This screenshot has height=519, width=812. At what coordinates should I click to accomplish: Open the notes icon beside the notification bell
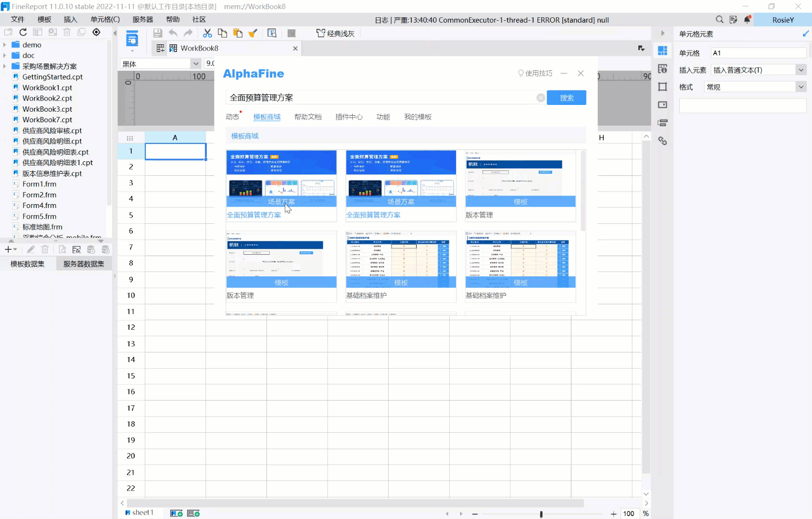click(x=733, y=20)
